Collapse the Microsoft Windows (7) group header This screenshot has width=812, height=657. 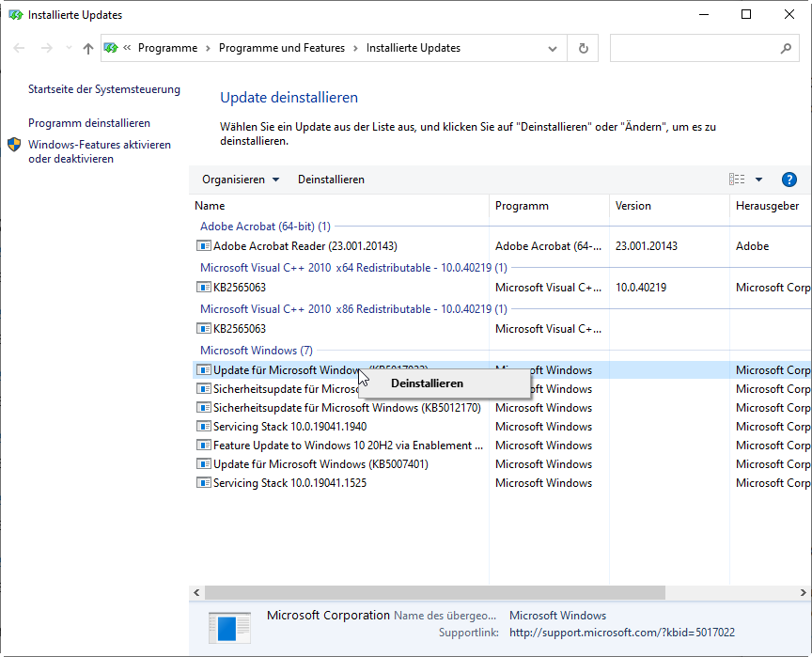point(257,351)
